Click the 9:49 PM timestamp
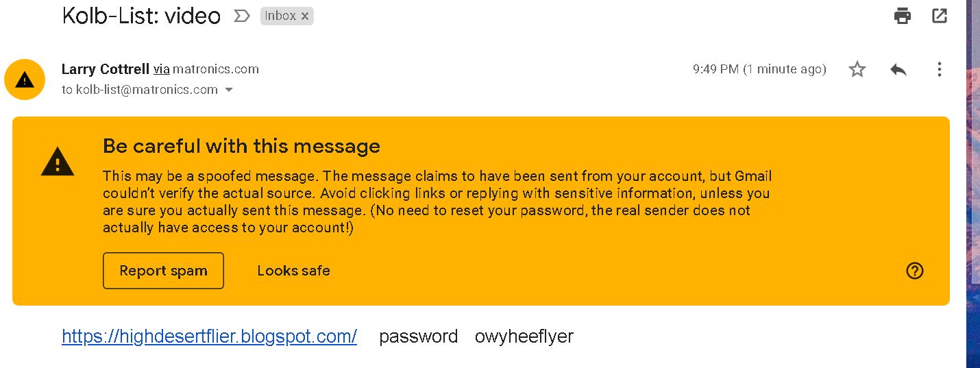 click(x=759, y=69)
